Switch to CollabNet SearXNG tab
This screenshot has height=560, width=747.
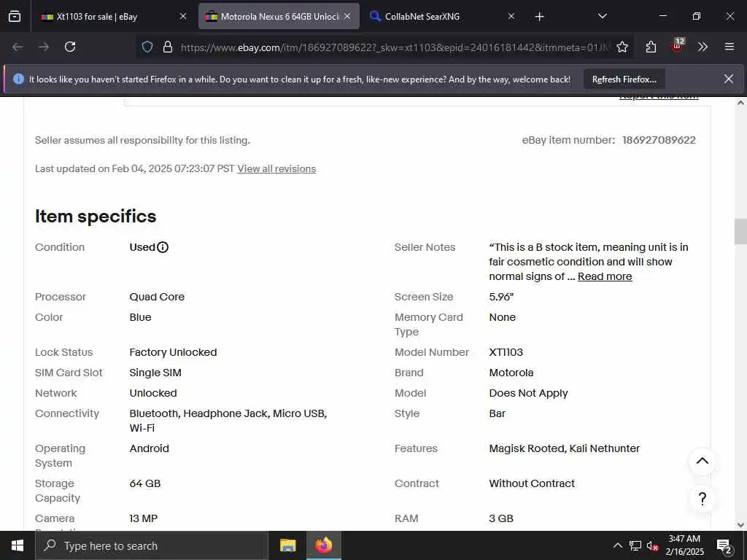click(x=441, y=16)
